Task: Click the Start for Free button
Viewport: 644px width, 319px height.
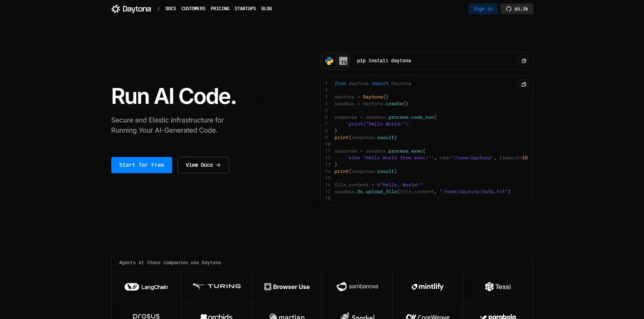Action: (x=141, y=165)
